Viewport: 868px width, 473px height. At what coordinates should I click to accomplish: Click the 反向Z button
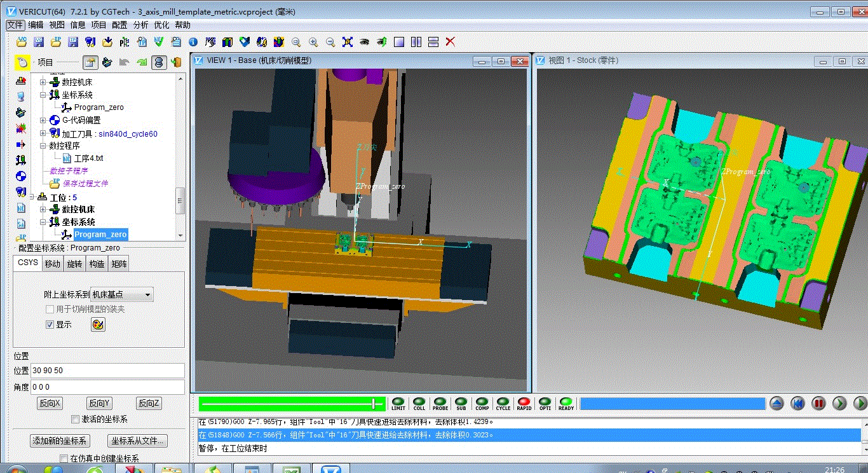pos(149,403)
